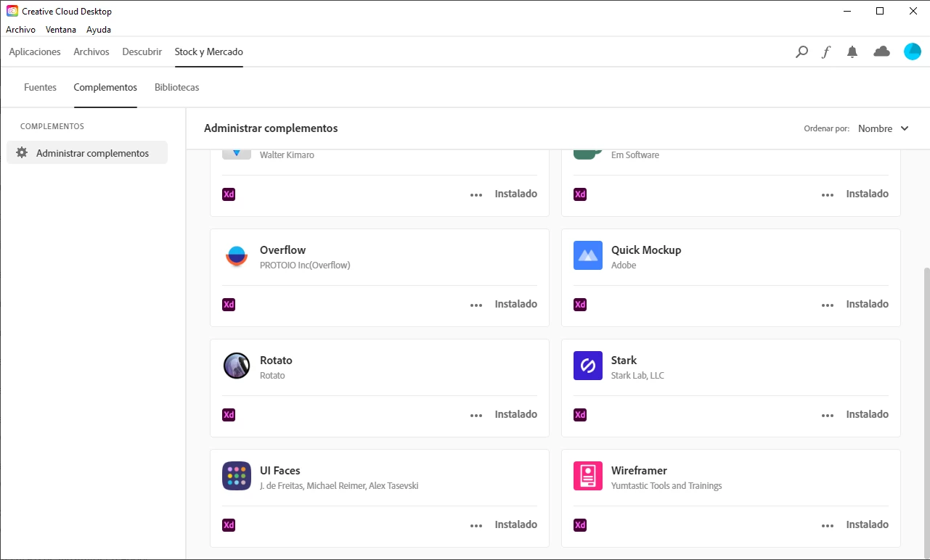Screen dimensions: 930x560
Task: Click the Rotato plugin icon
Action: [x=237, y=366]
